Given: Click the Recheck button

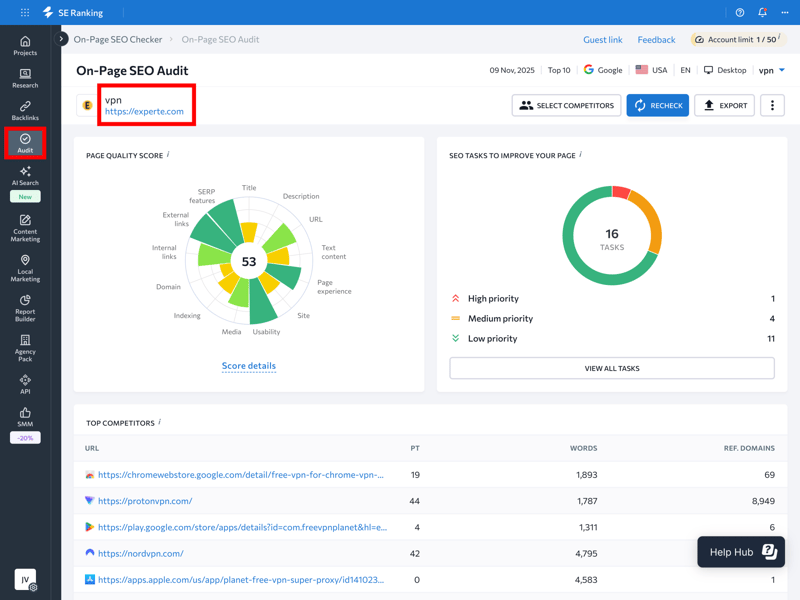Looking at the screenshot, I should (x=657, y=105).
